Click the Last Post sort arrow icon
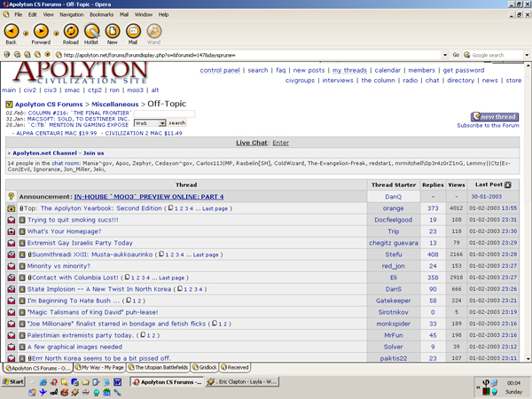This screenshot has height=399, width=532. 508,184
